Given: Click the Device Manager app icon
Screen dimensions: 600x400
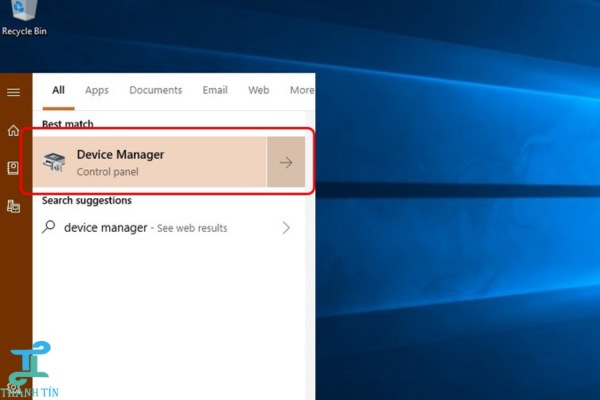Looking at the screenshot, I should [57, 162].
